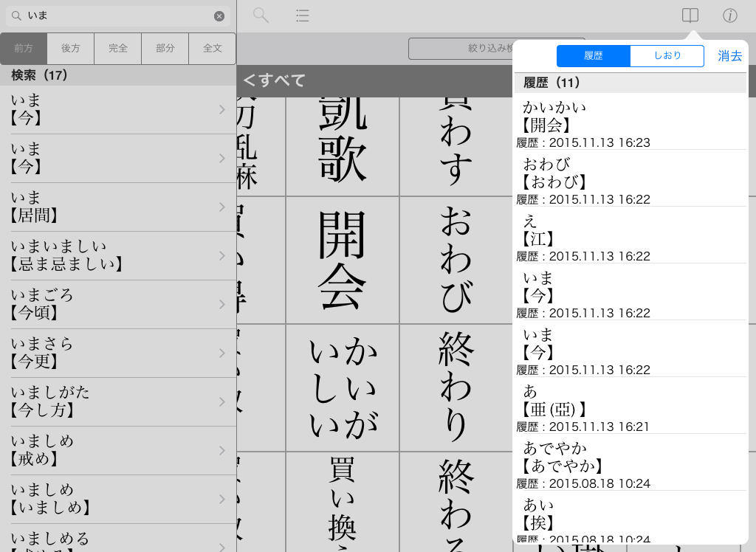The image size is (756, 552).
Task: Open the list view icon
Action: click(x=302, y=15)
